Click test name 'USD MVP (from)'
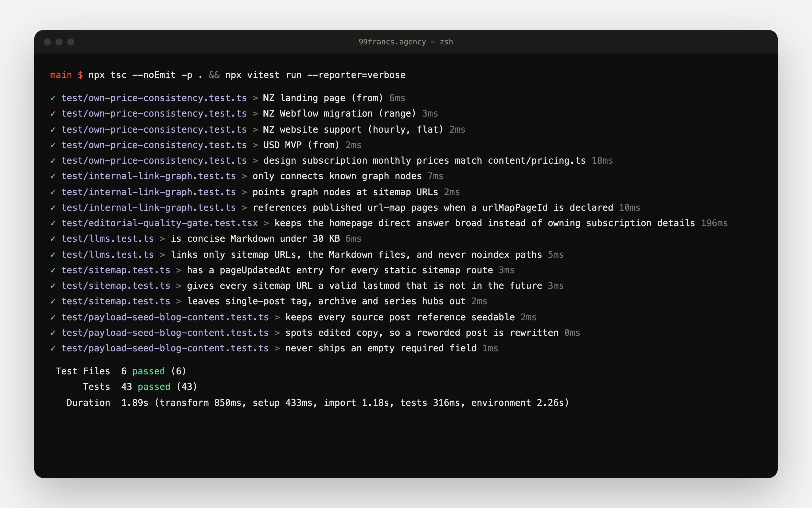 pyautogui.click(x=301, y=145)
